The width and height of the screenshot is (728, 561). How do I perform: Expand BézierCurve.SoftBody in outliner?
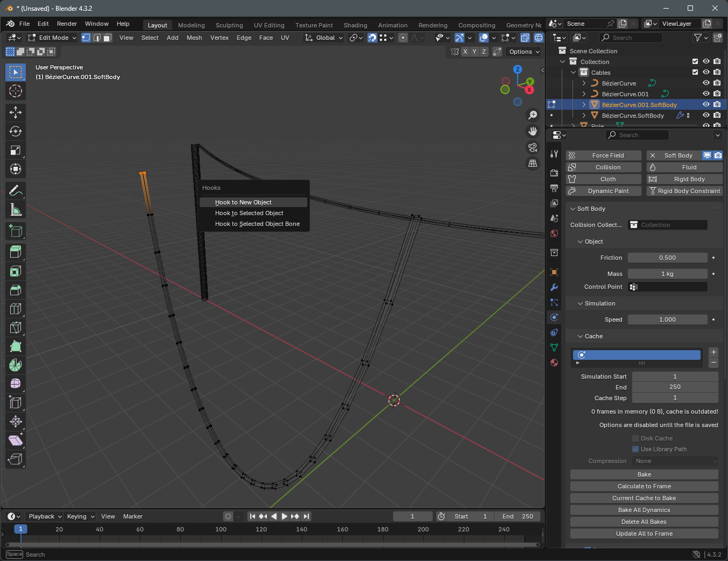[x=584, y=116]
